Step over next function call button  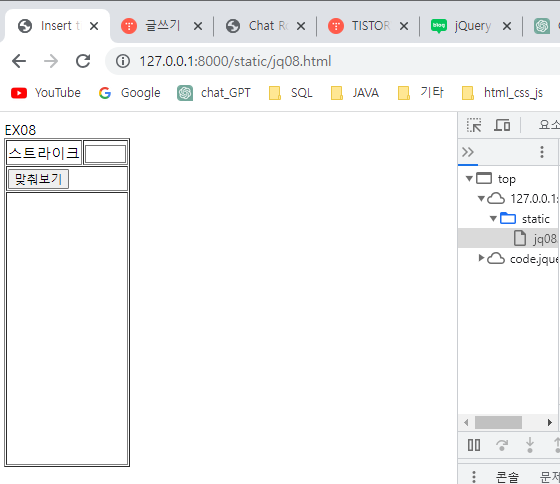pyautogui.click(x=502, y=445)
